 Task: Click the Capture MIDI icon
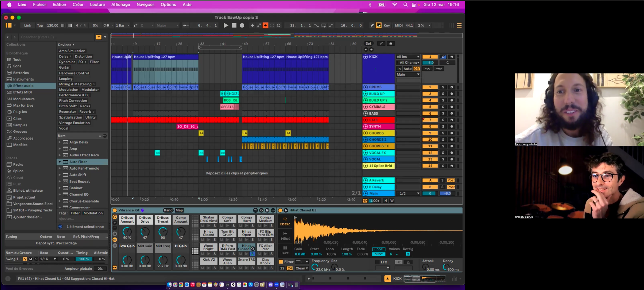point(272,25)
